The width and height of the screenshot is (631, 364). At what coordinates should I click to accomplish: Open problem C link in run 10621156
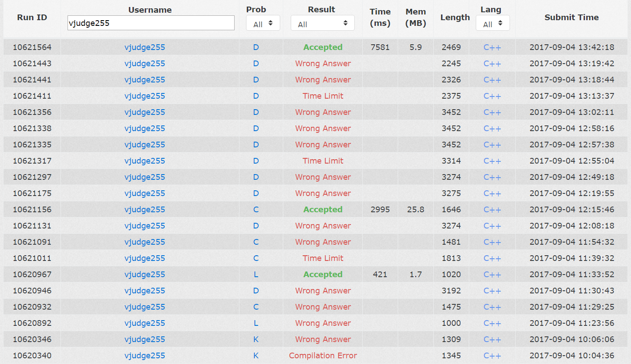[x=256, y=210]
